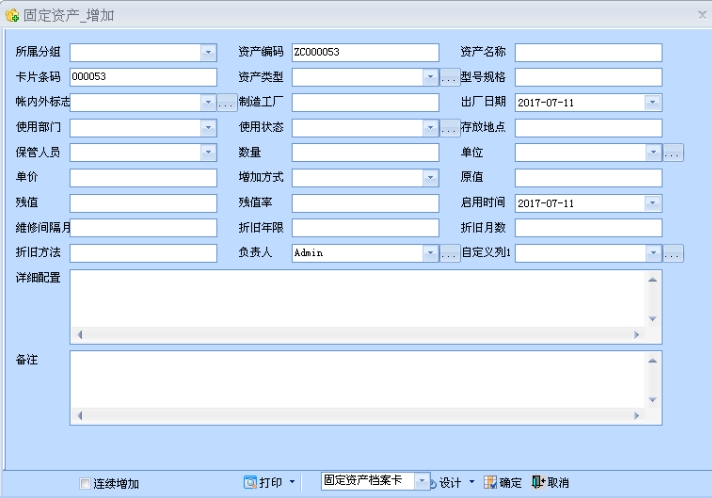Open the 所属分组 dropdown
The height and width of the screenshot is (498, 712).
click(208, 52)
